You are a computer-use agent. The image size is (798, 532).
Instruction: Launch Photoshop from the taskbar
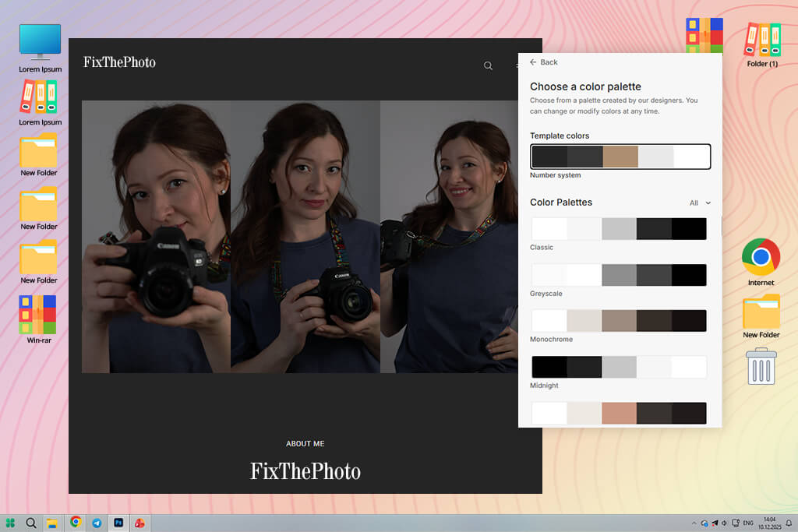(x=118, y=523)
